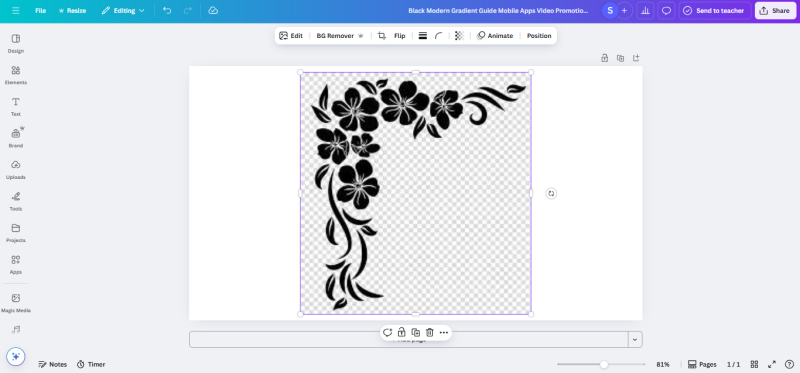This screenshot has height=373, width=800.
Task: Open more options ellipsis menu
Action: pyautogui.click(x=444, y=333)
